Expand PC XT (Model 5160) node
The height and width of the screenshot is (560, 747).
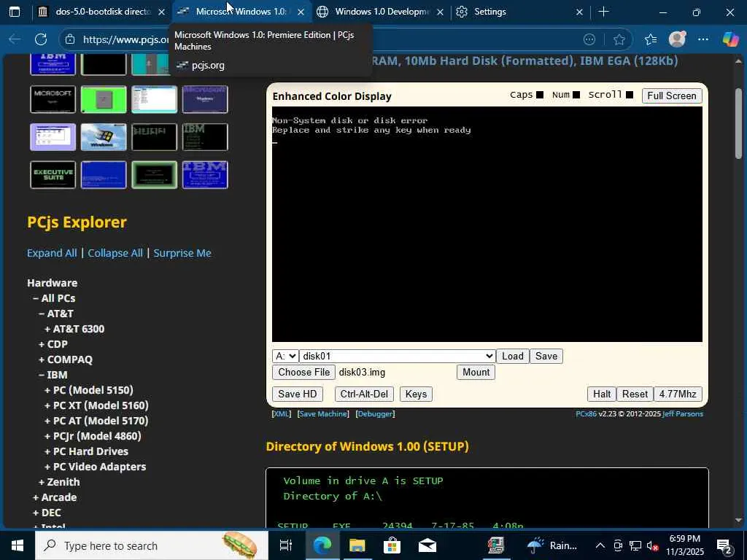click(x=96, y=405)
